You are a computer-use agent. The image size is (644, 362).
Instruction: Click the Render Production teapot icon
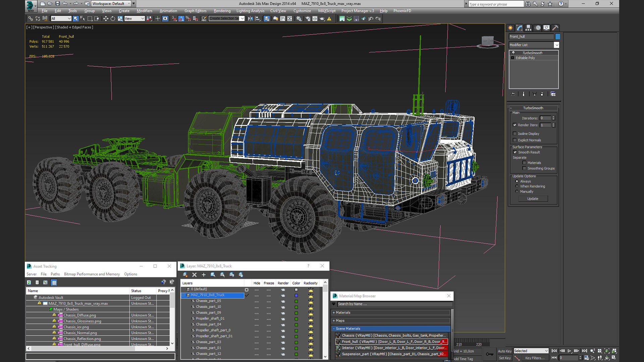(x=322, y=19)
